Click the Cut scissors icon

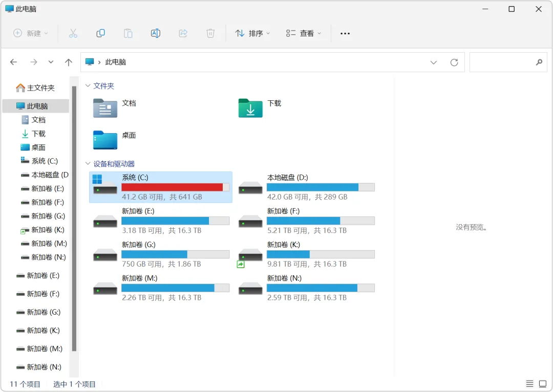pyautogui.click(x=73, y=33)
